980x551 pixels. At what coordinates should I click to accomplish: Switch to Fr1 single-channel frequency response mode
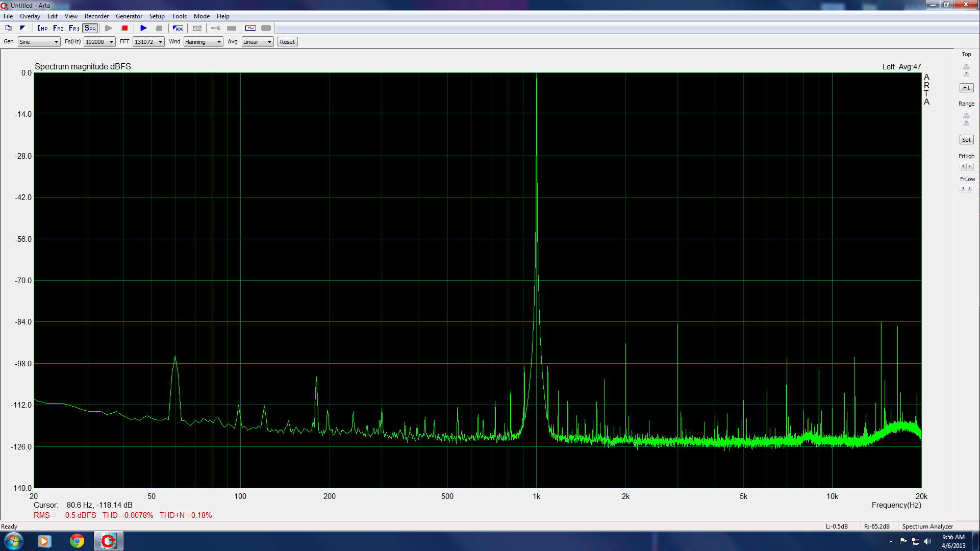click(74, 28)
